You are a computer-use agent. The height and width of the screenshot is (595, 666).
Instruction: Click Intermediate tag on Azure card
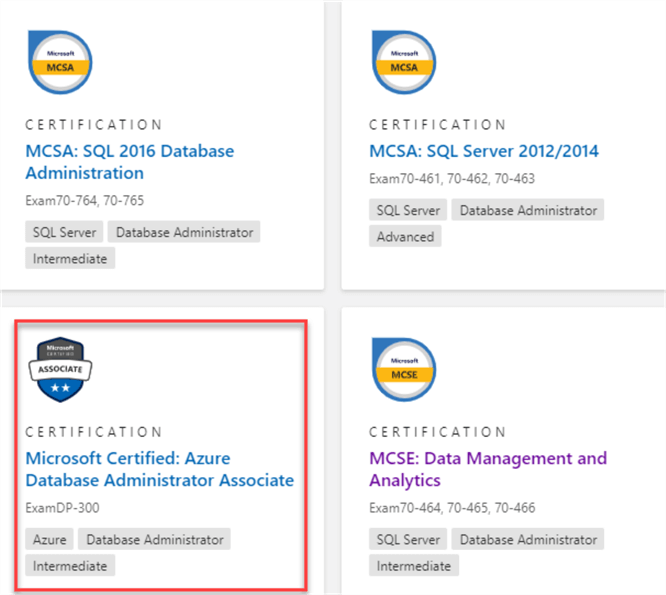click(x=70, y=566)
